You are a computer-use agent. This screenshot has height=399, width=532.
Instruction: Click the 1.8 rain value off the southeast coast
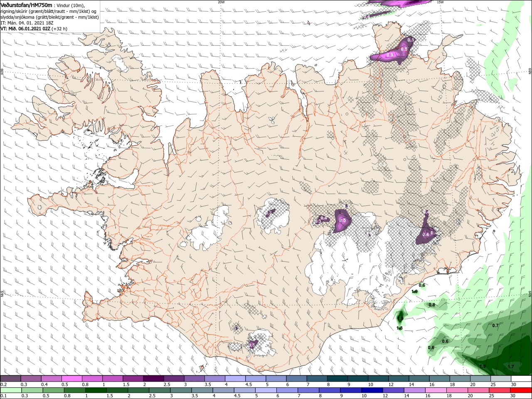point(399,328)
